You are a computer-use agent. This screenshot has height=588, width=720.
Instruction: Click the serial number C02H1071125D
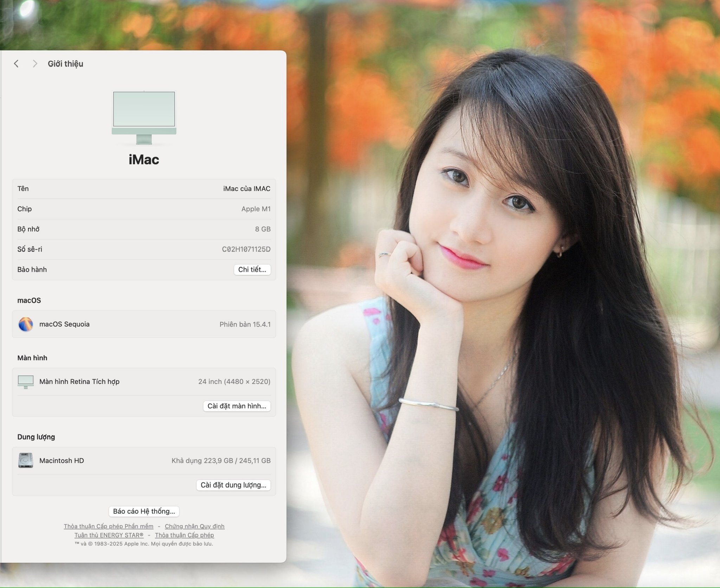(246, 249)
